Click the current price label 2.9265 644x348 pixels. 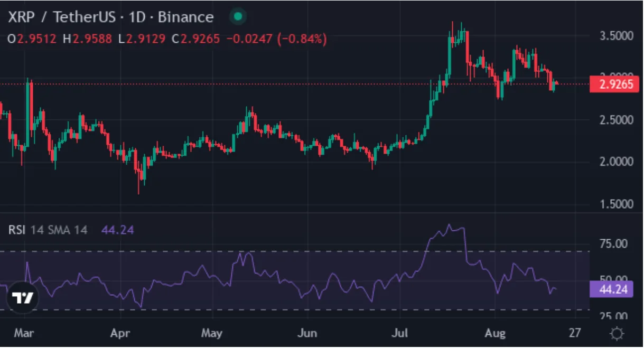(615, 84)
